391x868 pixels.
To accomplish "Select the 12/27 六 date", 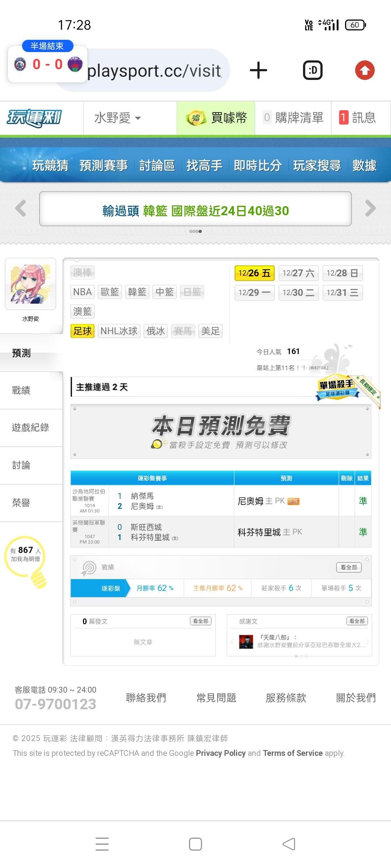I will [x=298, y=273].
